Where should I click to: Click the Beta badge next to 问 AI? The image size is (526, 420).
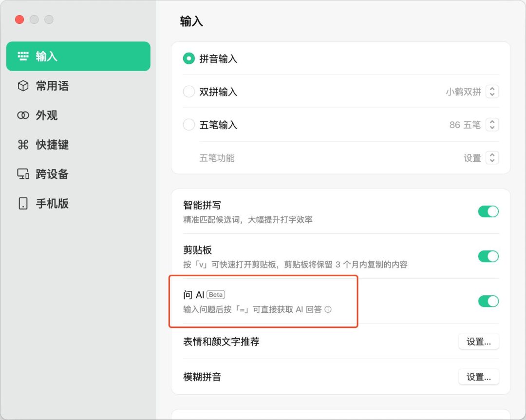click(x=216, y=294)
